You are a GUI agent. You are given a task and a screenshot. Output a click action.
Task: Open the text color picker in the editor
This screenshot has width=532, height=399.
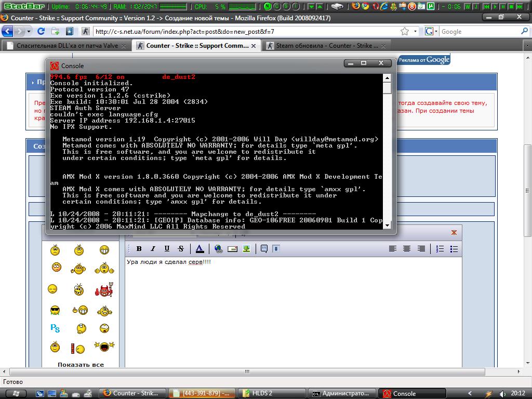(200, 249)
